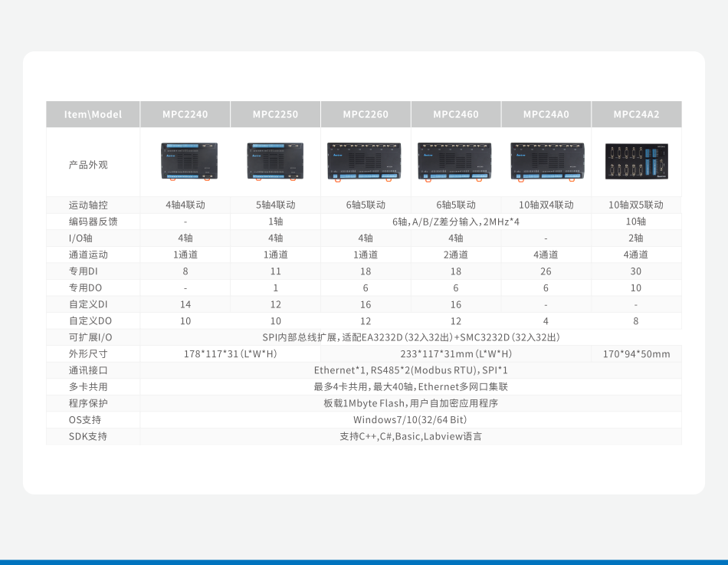Click the 专用DO row label
Viewport: 728px width, 565px height.
click(85, 288)
